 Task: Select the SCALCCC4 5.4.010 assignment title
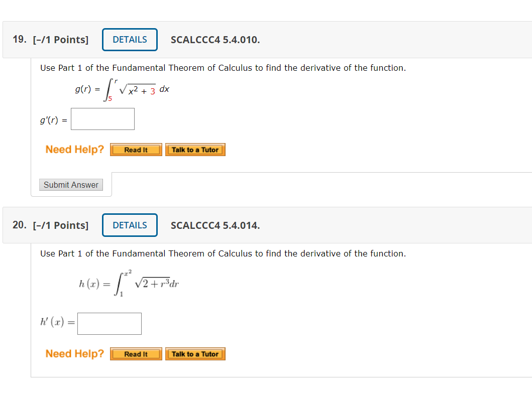[x=215, y=40]
